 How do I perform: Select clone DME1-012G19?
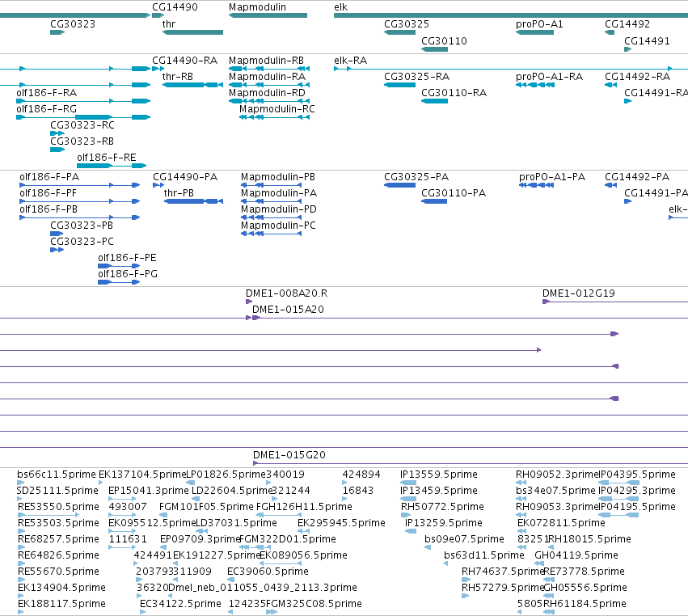click(615, 302)
